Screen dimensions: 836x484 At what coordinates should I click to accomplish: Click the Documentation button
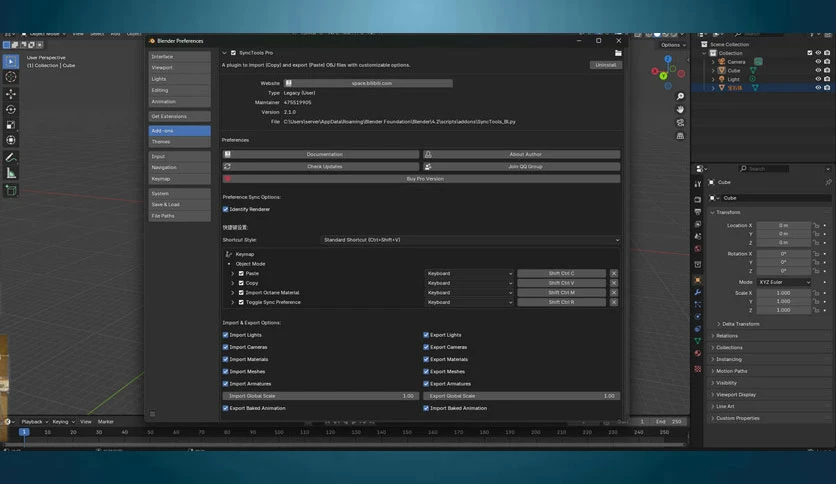[321, 154]
